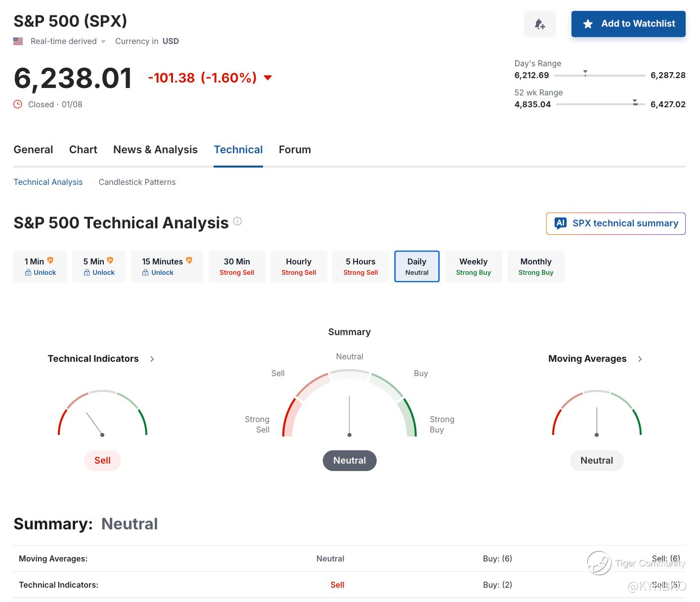700x602 pixels.
Task: Click the Day's Range slider bar
Action: pos(599,76)
